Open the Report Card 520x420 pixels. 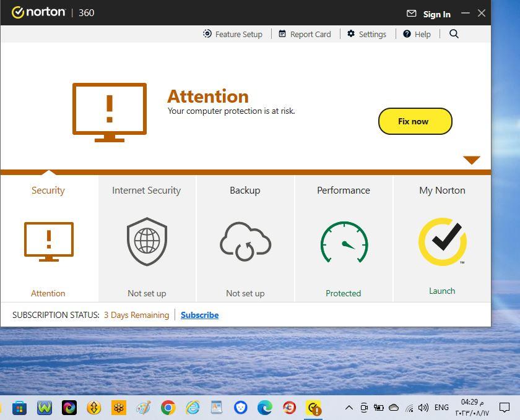pyautogui.click(x=305, y=34)
